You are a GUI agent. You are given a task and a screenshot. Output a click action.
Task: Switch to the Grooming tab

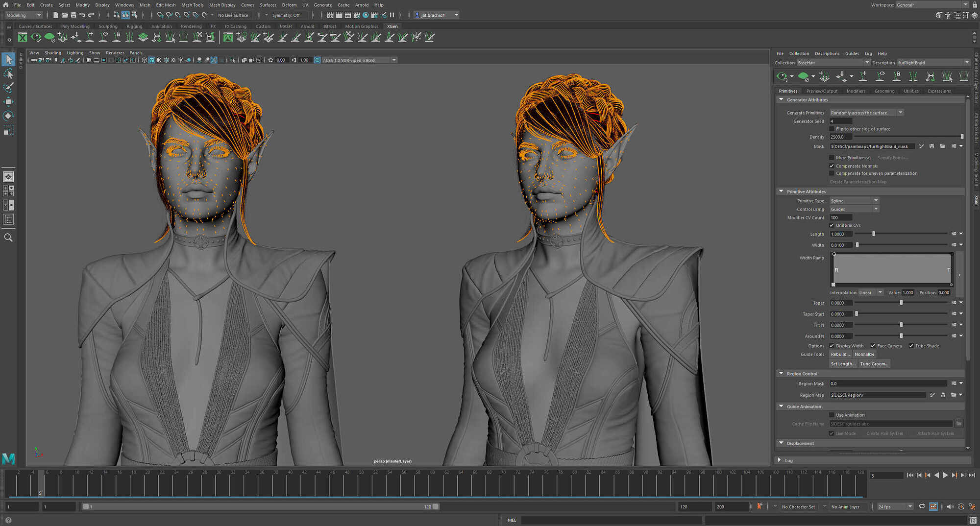pos(884,91)
